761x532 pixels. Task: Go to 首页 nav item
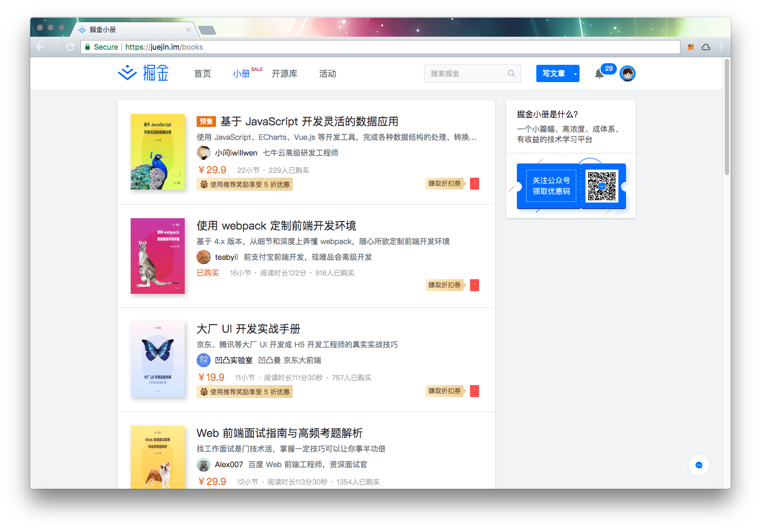point(203,73)
